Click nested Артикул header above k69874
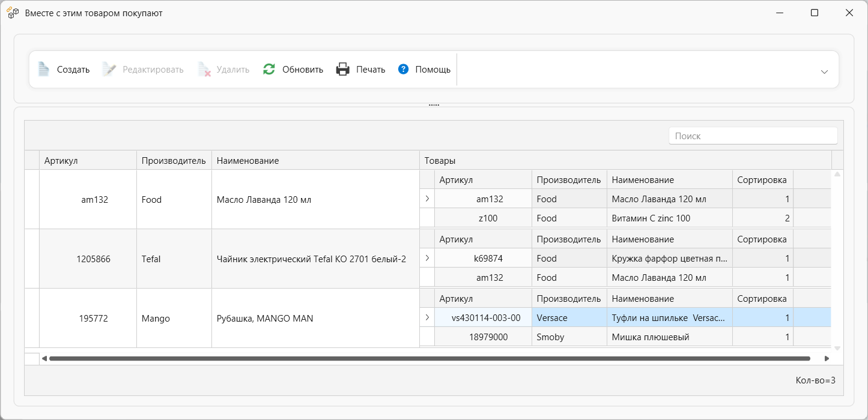Viewport: 868px width, 420px height. point(483,239)
